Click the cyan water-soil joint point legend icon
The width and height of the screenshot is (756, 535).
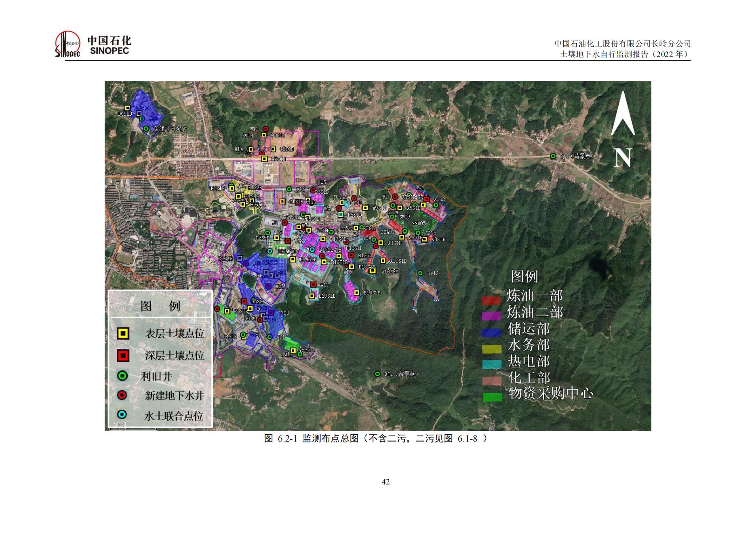coord(122,415)
